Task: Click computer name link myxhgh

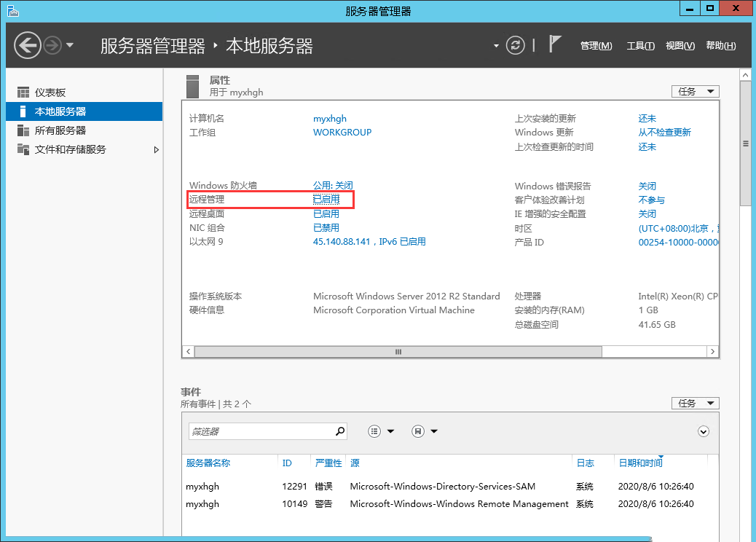Action: (x=330, y=119)
